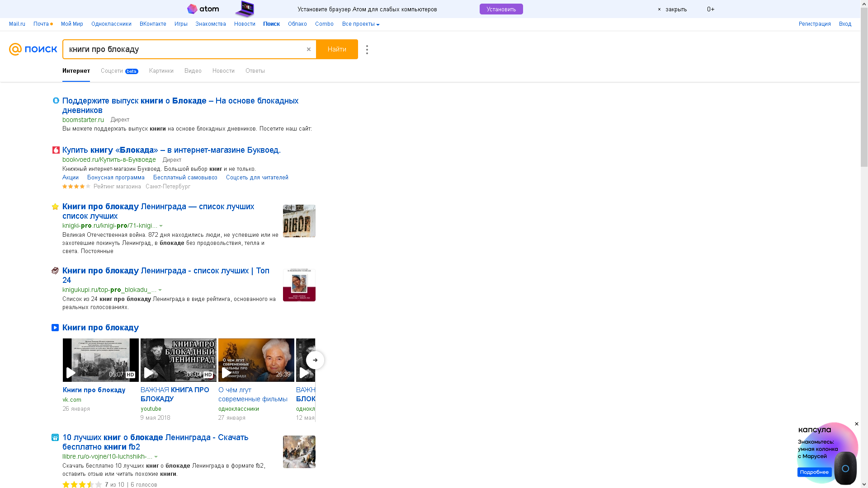Click the laptop image in Atom banner
Viewport: 868px width, 488px height.
pos(245,9)
